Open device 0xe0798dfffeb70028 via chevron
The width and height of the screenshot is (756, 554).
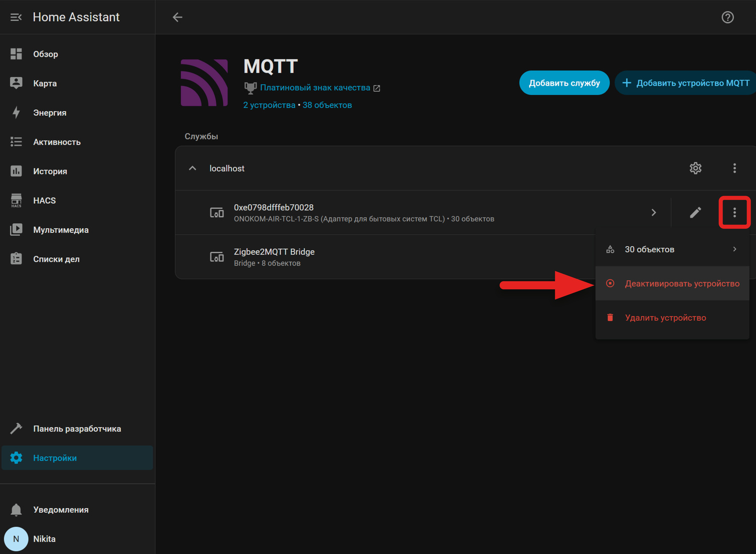pyautogui.click(x=654, y=213)
